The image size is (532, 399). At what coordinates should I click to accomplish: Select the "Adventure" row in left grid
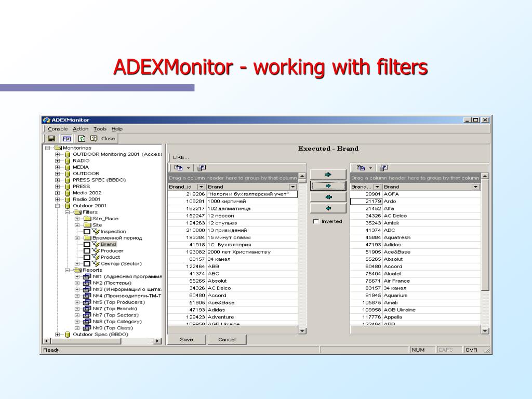pos(233,317)
